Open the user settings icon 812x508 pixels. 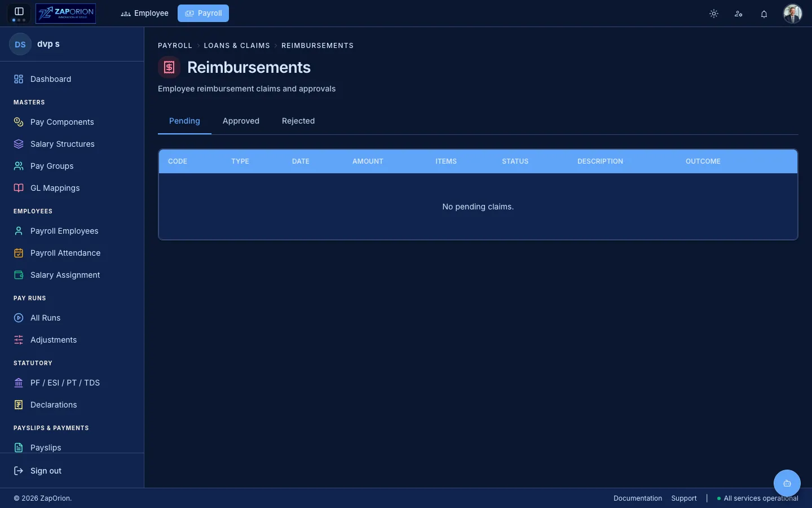click(739, 14)
